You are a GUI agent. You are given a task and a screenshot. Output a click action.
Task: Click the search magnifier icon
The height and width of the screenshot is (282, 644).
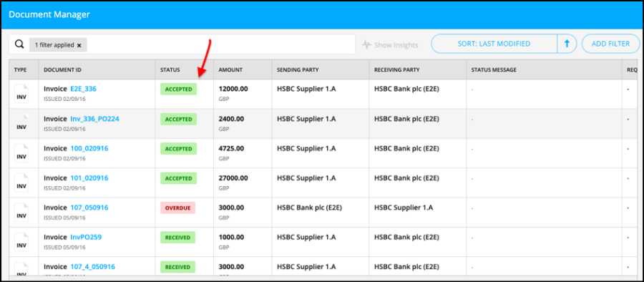(x=19, y=44)
